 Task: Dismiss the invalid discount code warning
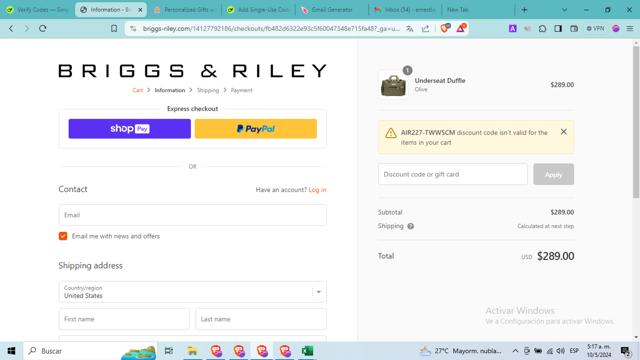[564, 132]
